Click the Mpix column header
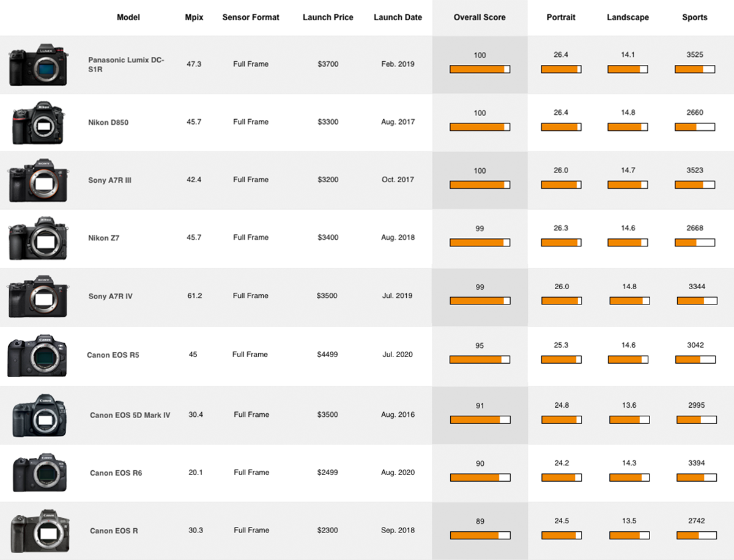This screenshot has width=734, height=560. [195, 18]
